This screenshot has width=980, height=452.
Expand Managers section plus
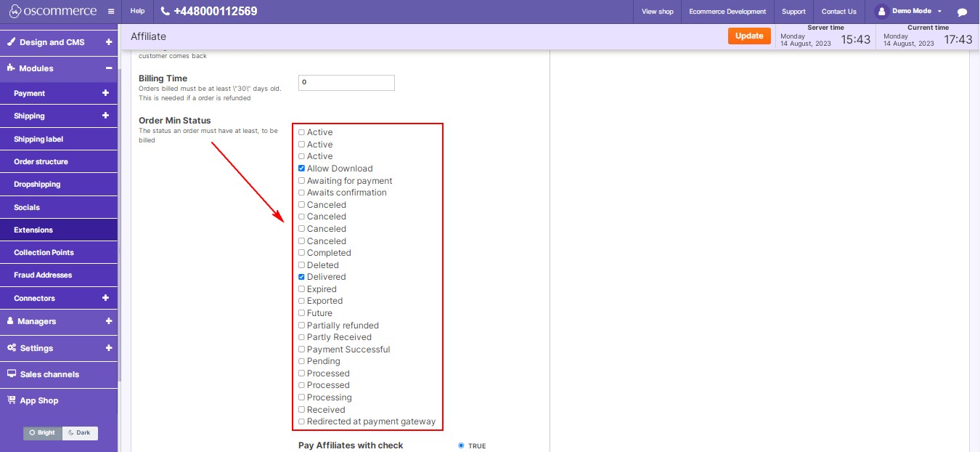[x=108, y=321]
